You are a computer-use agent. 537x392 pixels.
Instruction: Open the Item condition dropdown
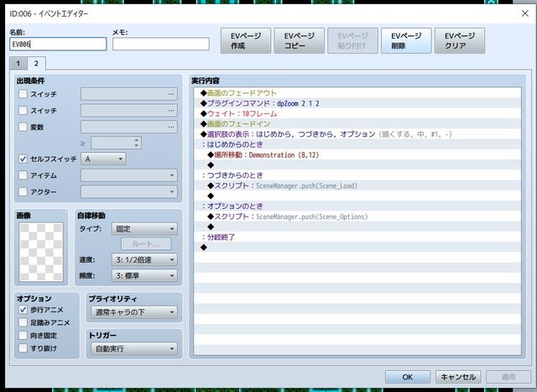(129, 175)
